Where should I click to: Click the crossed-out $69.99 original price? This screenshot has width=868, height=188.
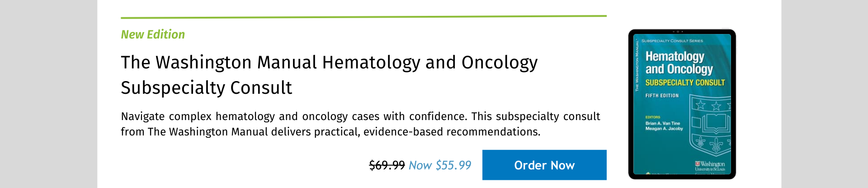pyautogui.click(x=387, y=165)
